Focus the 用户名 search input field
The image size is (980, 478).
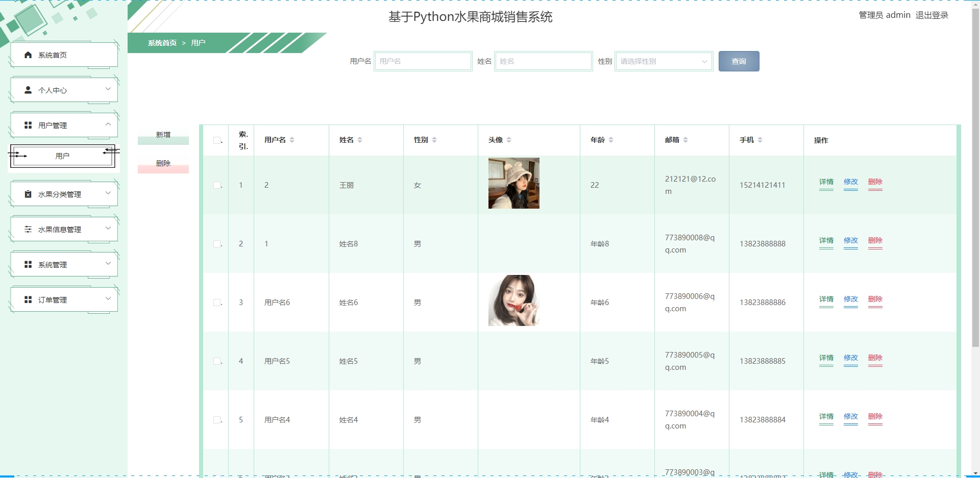[x=423, y=61]
